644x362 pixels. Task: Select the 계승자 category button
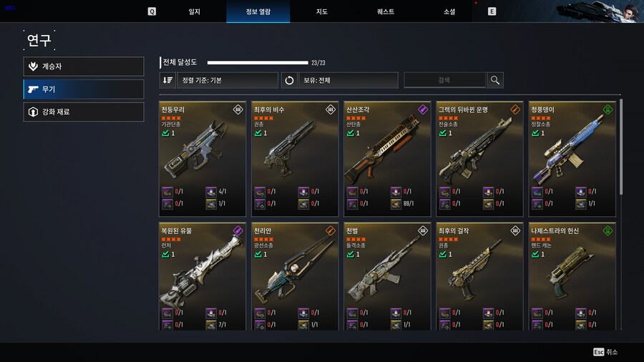(x=84, y=66)
